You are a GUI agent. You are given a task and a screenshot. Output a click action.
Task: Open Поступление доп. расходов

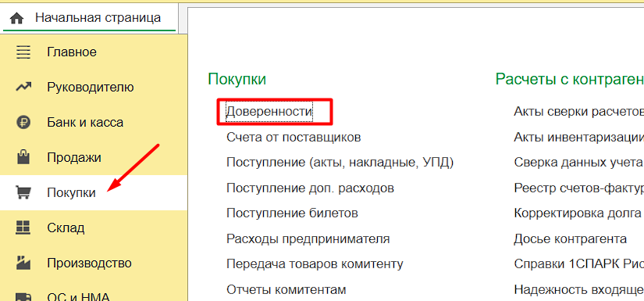coord(310,188)
